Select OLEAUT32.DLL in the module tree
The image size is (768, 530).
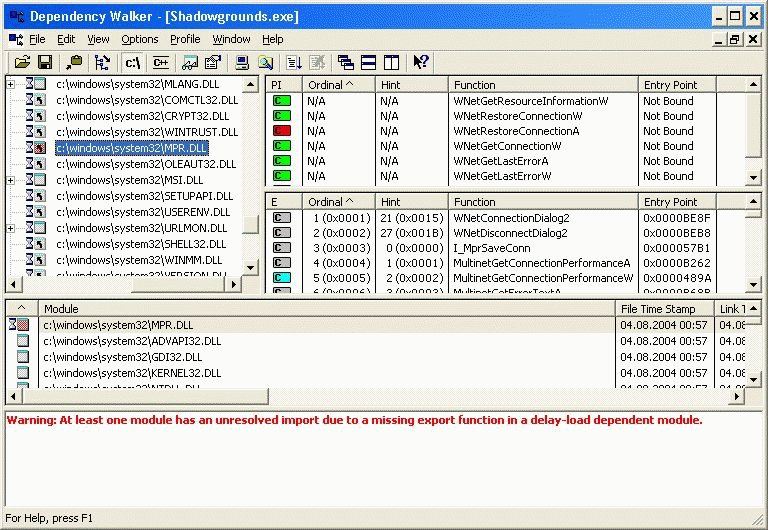(146, 164)
